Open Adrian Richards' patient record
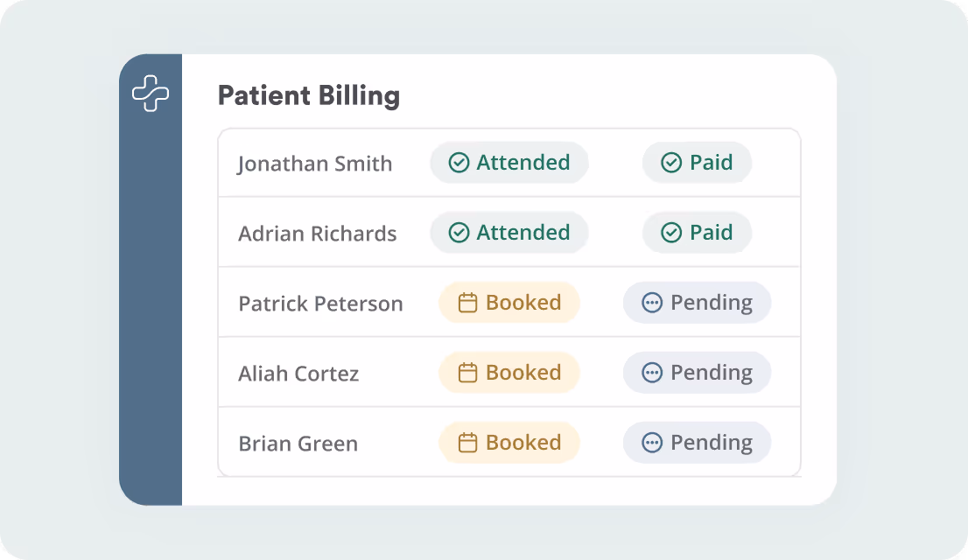Screen dimensions: 968x560 [x=317, y=234]
